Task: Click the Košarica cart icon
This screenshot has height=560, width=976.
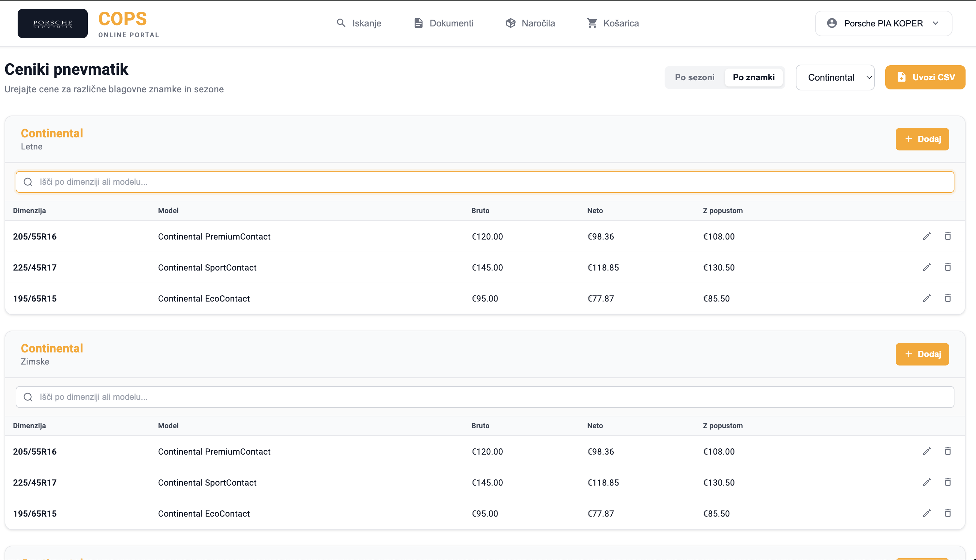Action: pyautogui.click(x=592, y=23)
